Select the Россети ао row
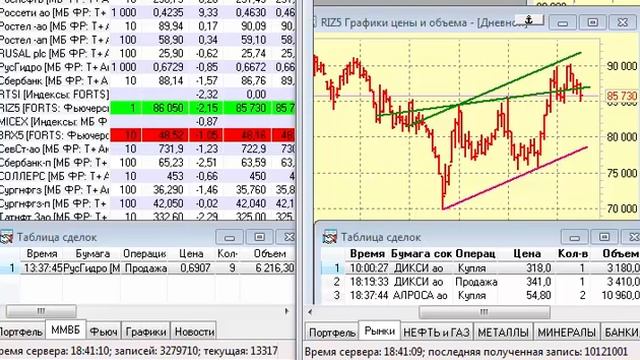This screenshot has width=640, height=360. [147, 12]
